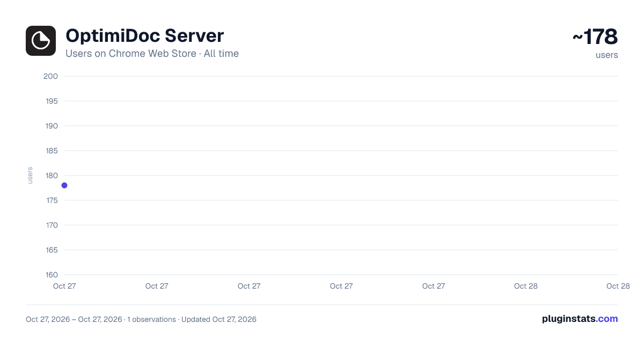The width and height of the screenshot is (644, 338).
Task: Open the pluginstats.com link
Action: coord(580,319)
